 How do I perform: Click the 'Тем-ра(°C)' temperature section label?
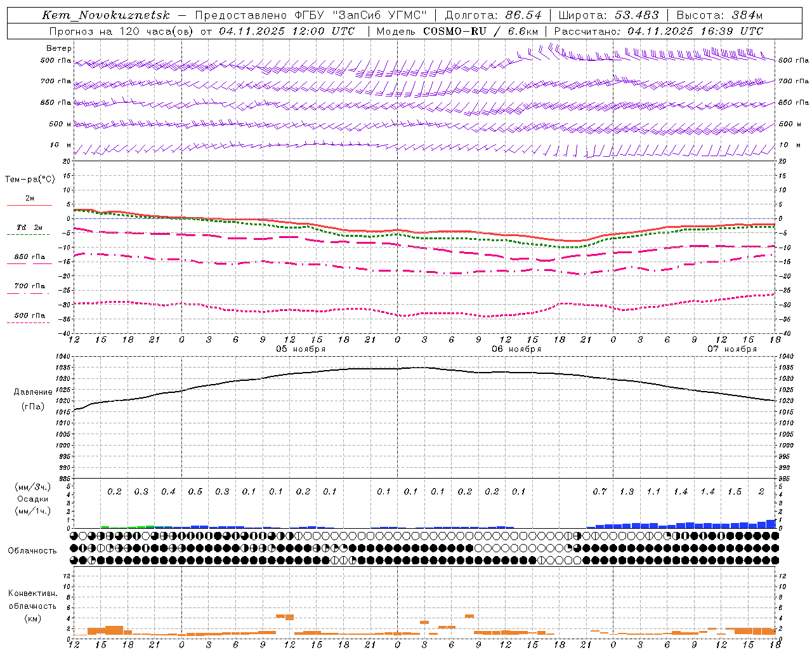coord(30,180)
